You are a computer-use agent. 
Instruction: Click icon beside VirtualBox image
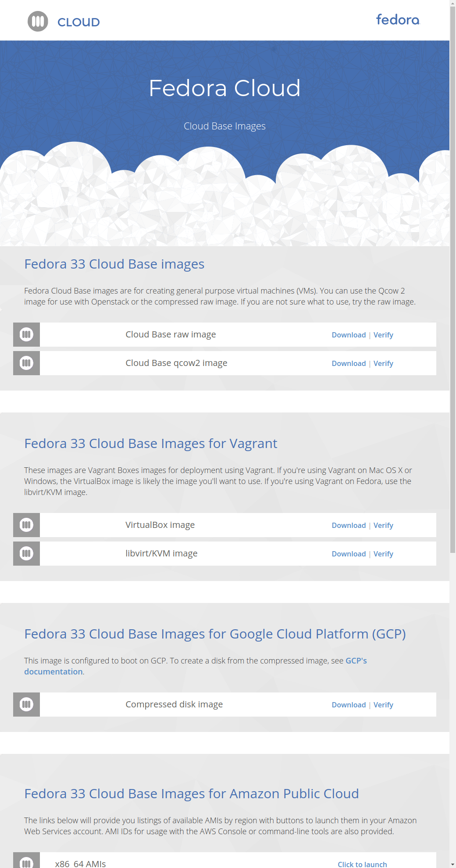click(x=26, y=525)
